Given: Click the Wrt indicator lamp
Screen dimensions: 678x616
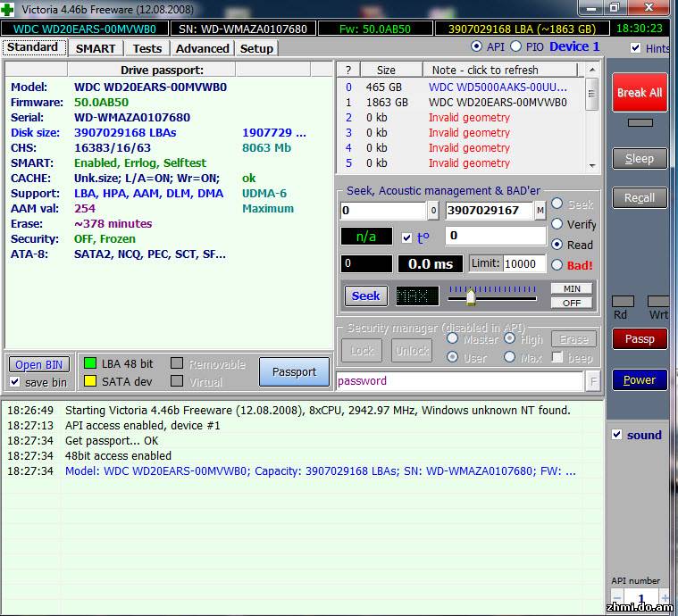Looking at the screenshot, I should coord(658,301).
